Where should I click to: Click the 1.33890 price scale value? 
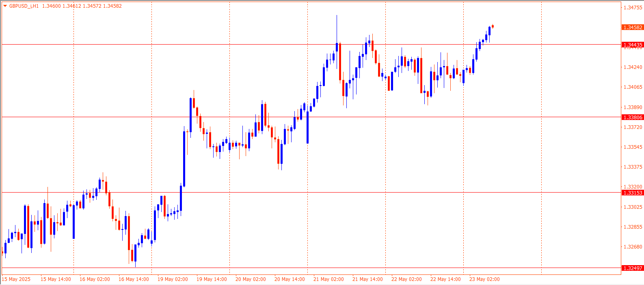633,107
